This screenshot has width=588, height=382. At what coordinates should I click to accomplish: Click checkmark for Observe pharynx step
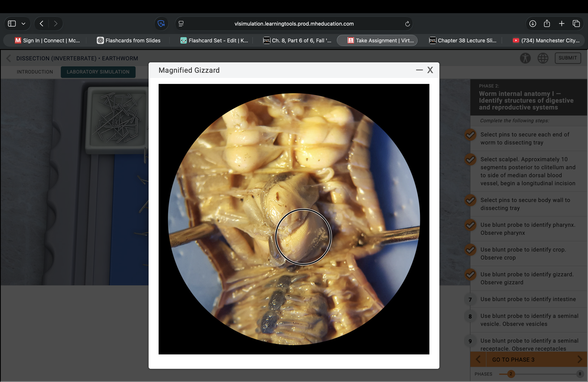coord(470,225)
